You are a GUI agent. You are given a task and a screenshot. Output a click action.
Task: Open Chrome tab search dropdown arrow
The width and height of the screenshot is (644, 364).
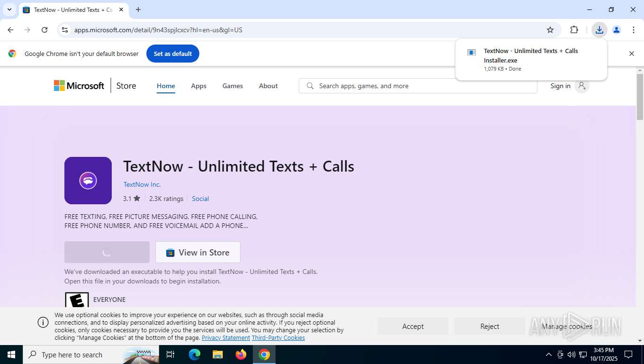pos(9,9)
